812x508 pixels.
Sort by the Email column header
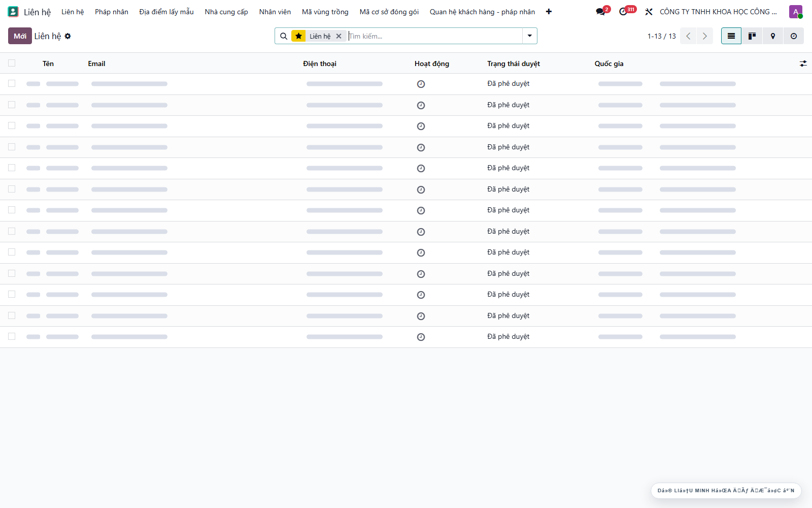pyautogui.click(x=96, y=63)
